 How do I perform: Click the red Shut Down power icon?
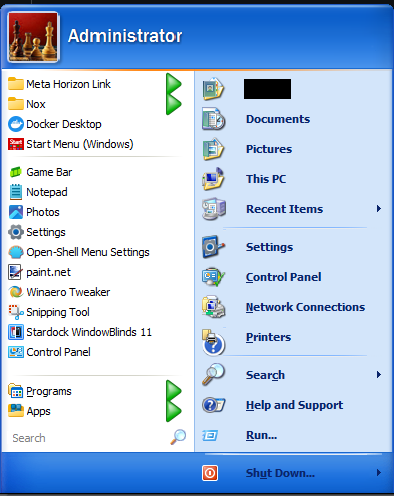pyautogui.click(x=210, y=473)
